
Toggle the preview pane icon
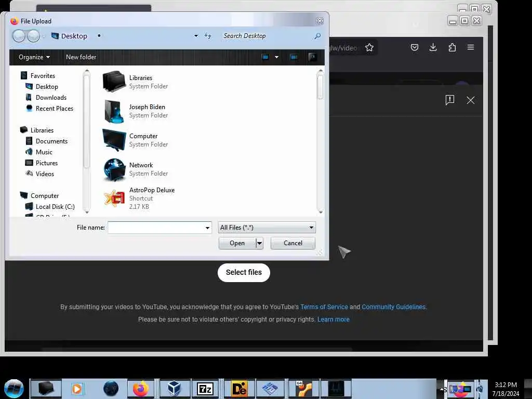[294, 57]
